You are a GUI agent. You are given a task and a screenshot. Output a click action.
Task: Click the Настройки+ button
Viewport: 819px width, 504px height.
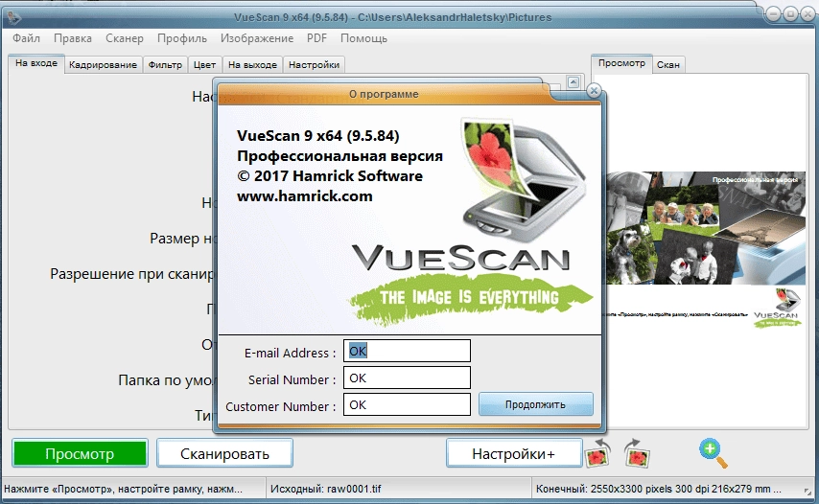(x=514, y=453)
